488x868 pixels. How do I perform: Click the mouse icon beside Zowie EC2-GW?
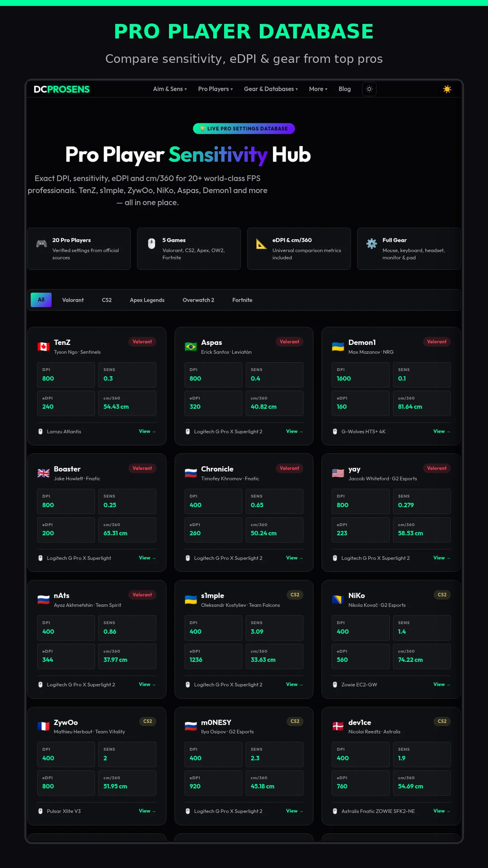335,685
